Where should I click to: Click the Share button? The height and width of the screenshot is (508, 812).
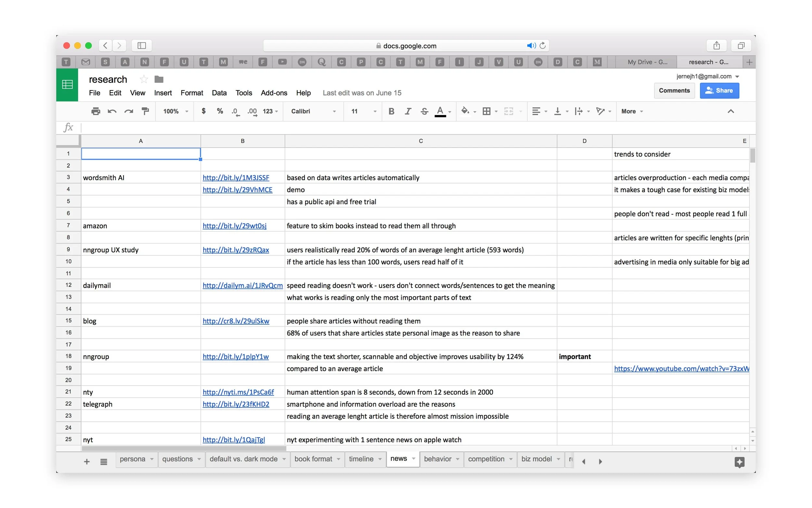point(719,90)
